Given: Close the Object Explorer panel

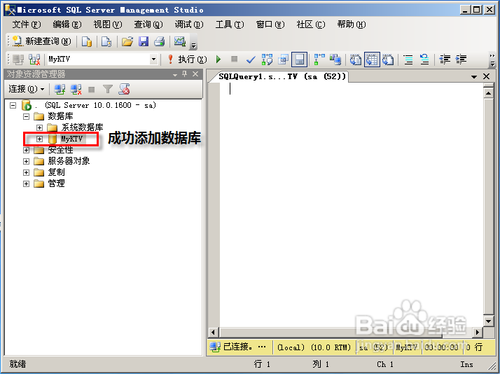Looking at the screenshot, I should pos(195,74).
